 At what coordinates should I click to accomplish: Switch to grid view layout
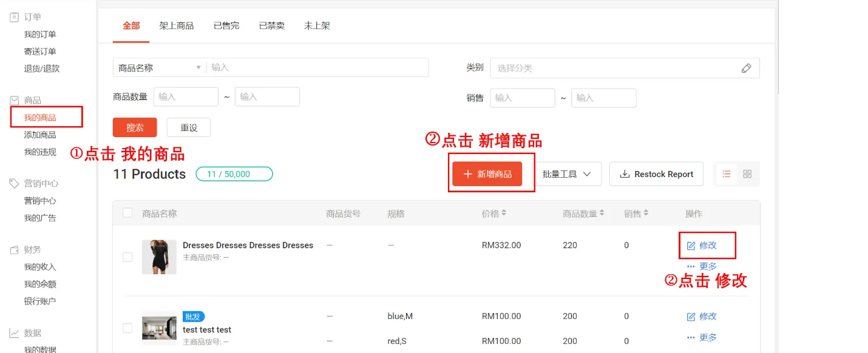[x=747, y=173]
